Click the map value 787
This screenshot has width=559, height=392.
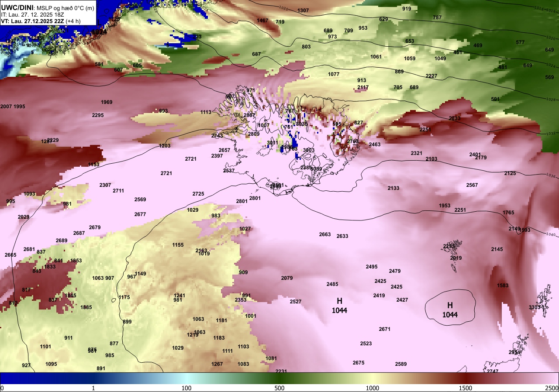[437, 17]
